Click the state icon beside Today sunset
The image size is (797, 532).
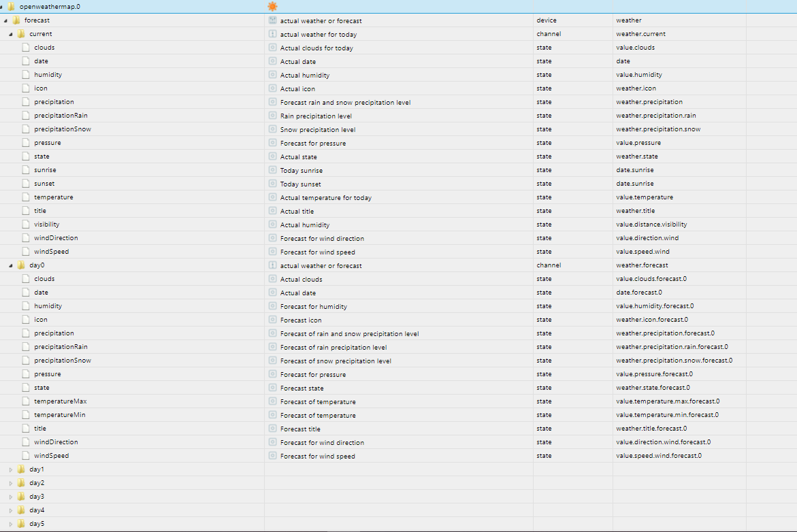point(272,184)
